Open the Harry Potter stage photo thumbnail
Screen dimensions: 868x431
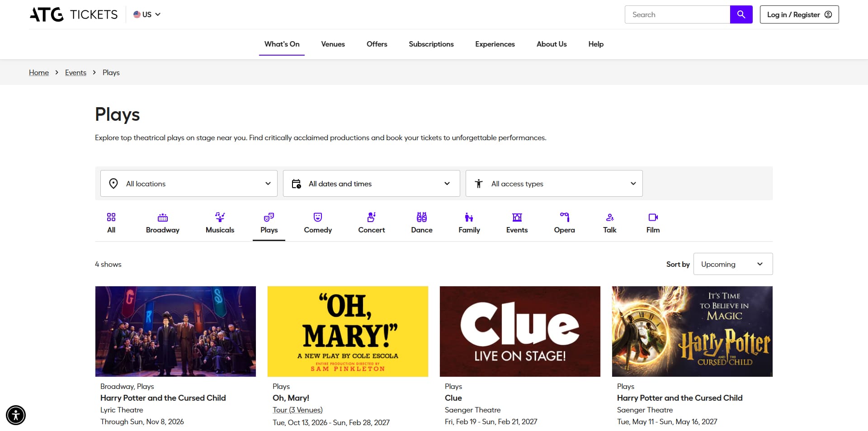point(175,332)
